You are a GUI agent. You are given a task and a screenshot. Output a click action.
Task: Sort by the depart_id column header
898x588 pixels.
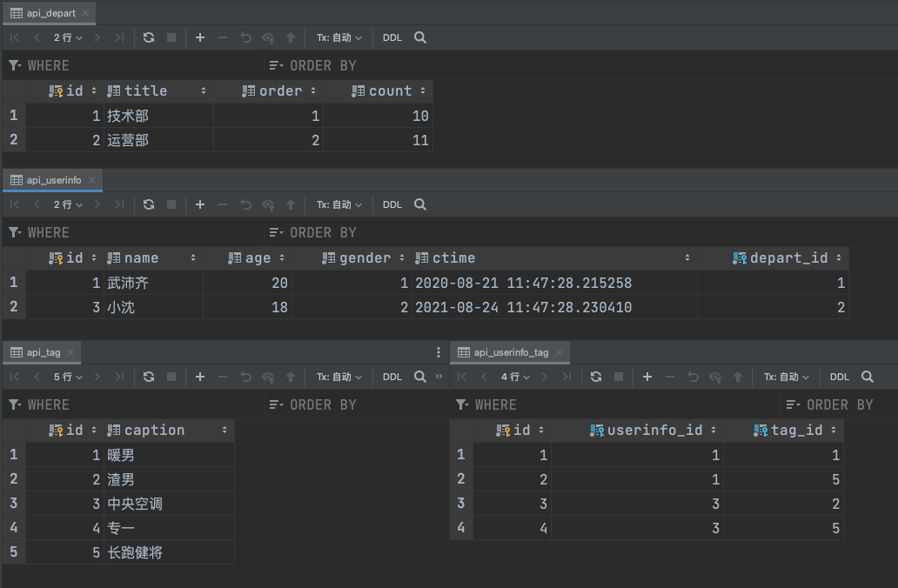788,258
